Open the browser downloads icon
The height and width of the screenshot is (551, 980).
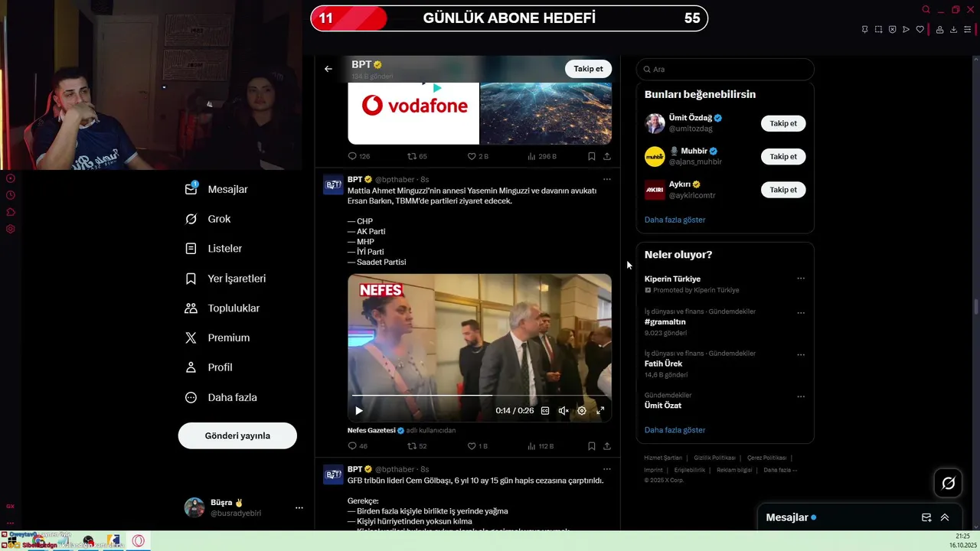[x=953, y=30]
